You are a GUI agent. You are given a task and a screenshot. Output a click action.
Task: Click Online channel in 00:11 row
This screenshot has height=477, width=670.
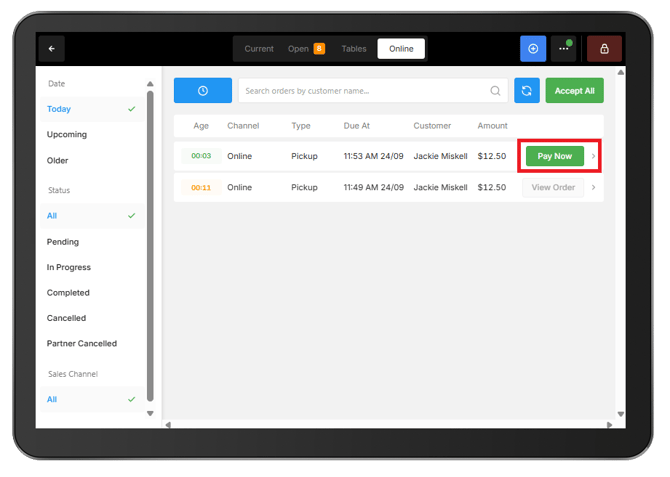239,187
